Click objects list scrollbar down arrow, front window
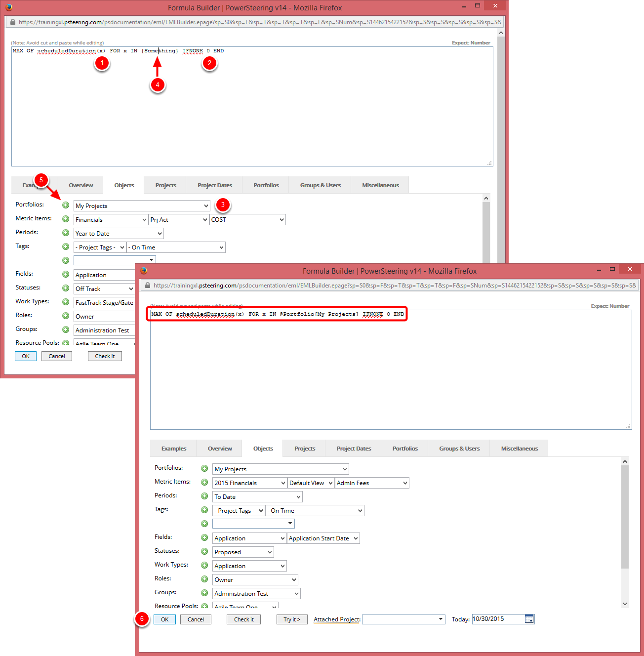 (625, 604)
